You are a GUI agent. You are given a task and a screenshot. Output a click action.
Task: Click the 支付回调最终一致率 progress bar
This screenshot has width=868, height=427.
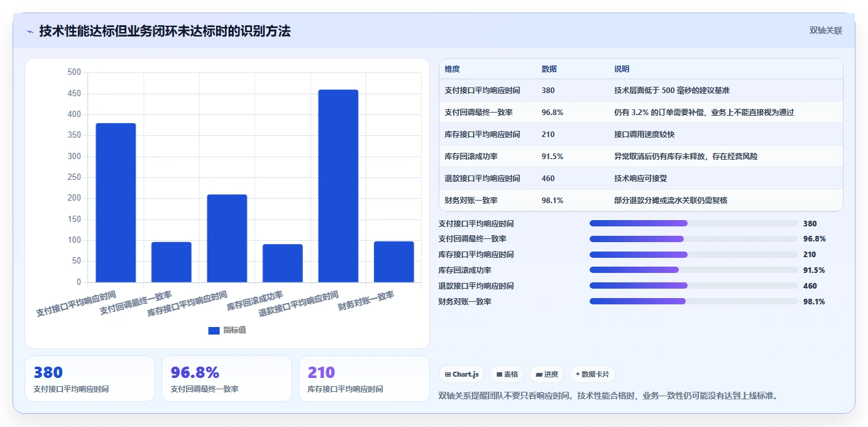coord(693,239)
